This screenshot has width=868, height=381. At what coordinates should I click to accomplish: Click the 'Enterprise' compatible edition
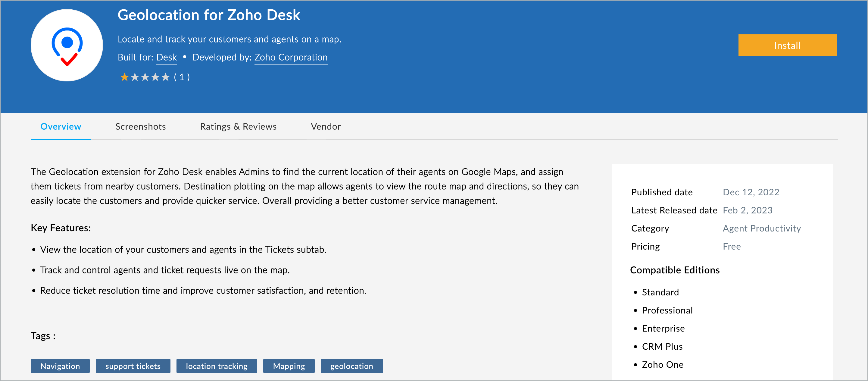pyautogui.click(x=663, y=329)
